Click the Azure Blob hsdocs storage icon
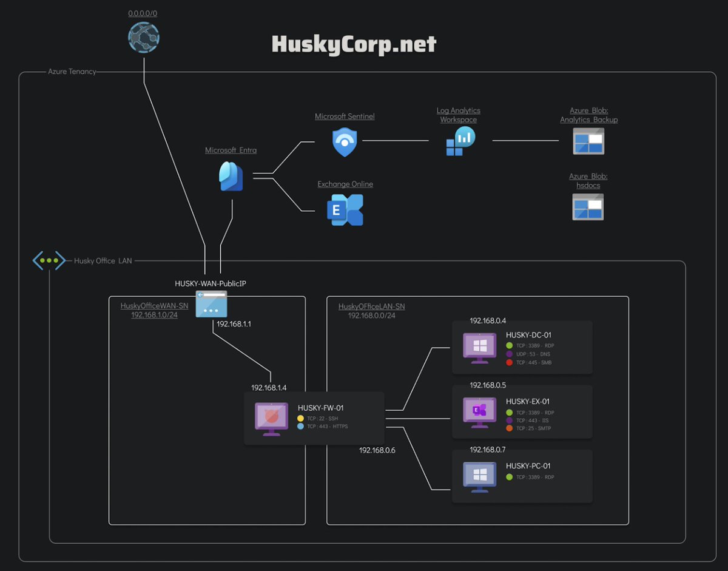The height and width of the screenshot is (571, 728). click(588, 206)
